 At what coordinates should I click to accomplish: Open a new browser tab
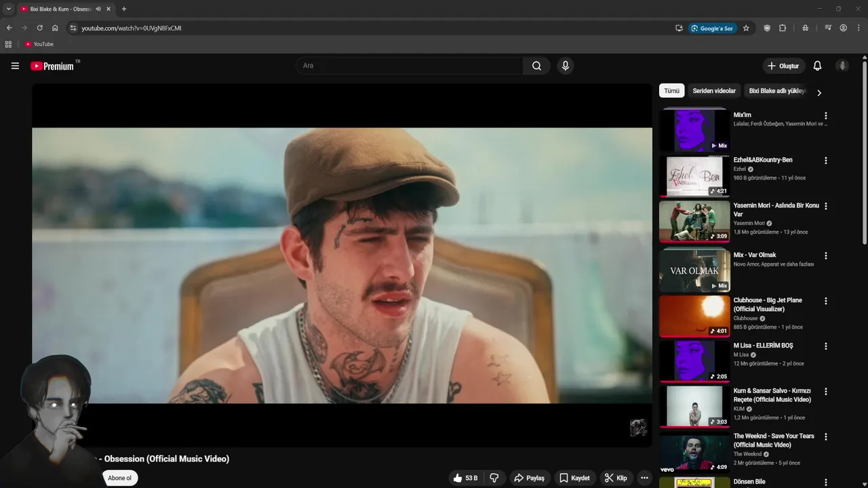(x=123, y=9)
